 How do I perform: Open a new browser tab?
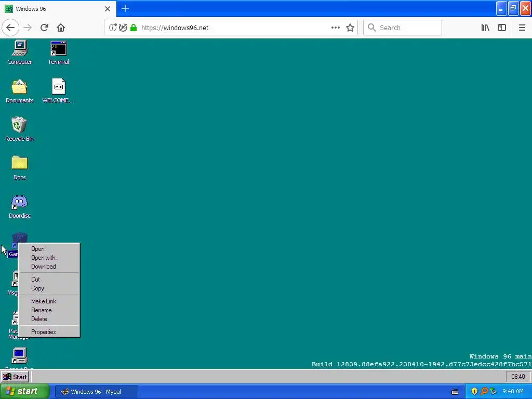click(x=125, y=8)
